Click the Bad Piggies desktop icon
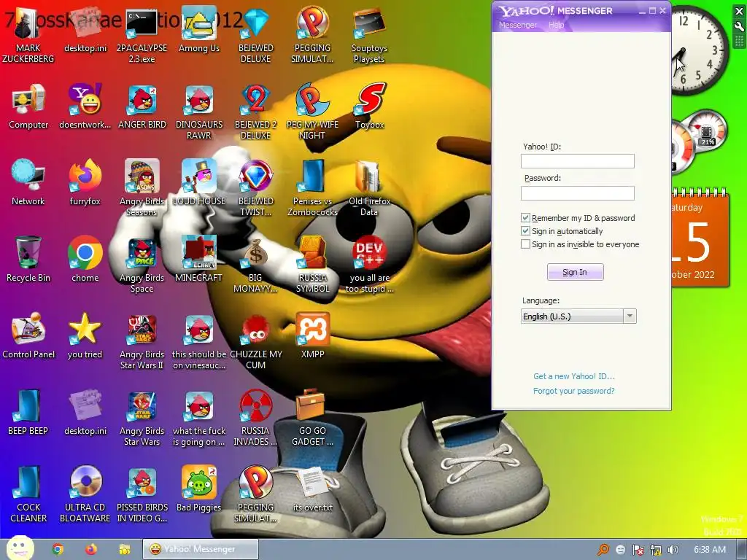 pyautogui.click(x=199, y=489)
